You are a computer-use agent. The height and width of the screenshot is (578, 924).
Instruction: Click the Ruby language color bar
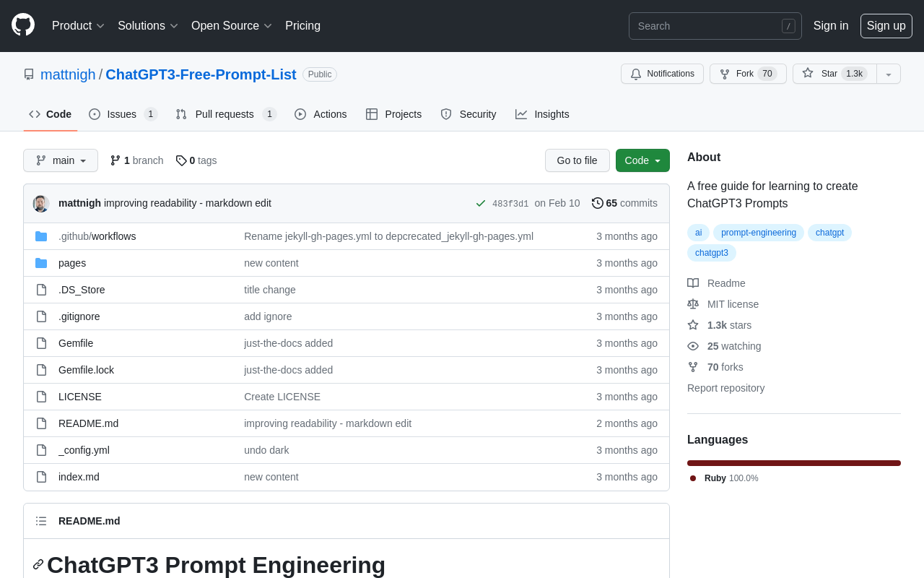(x=794, y=463)
